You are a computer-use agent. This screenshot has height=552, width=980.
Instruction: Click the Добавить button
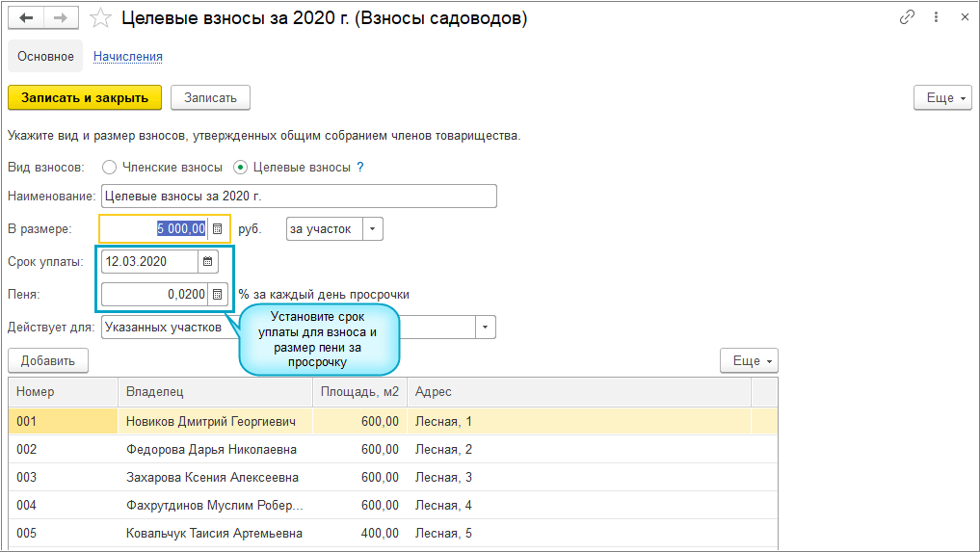point(48,360)
